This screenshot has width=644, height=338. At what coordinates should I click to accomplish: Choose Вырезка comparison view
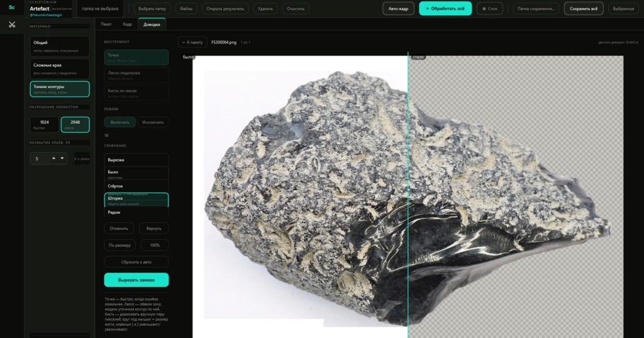136,160
